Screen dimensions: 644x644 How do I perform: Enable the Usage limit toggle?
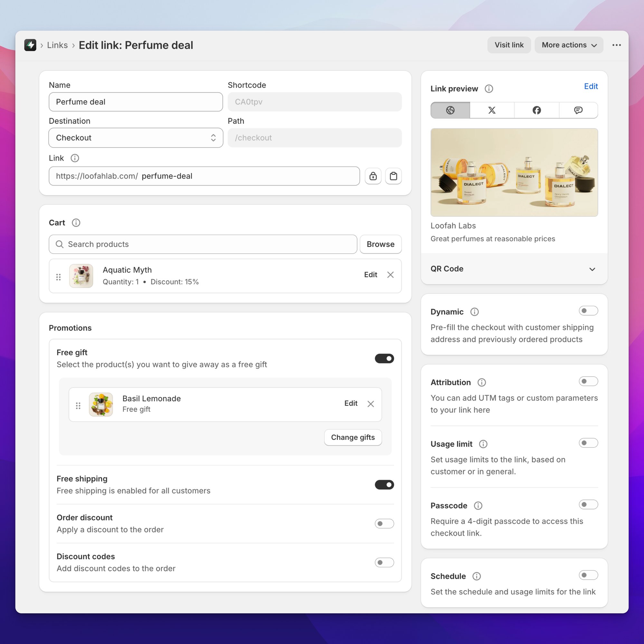click(x=588, y=443)
